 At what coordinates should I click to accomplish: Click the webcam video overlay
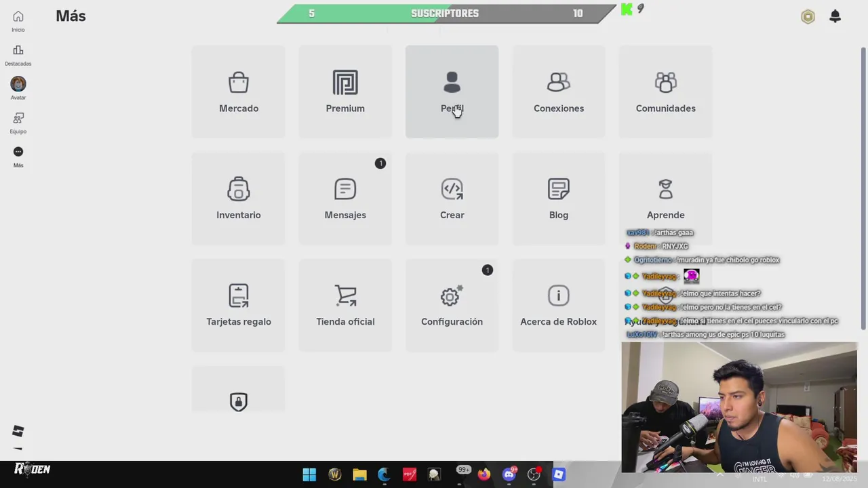click(739, 407)
